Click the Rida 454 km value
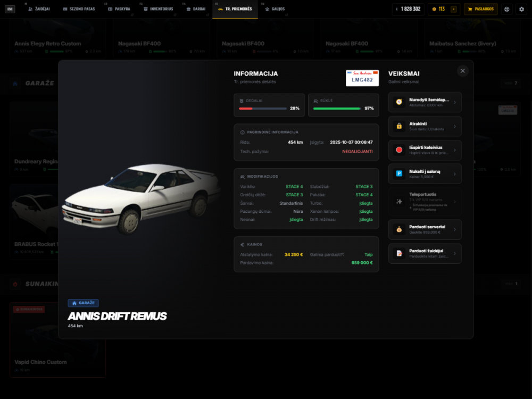 tap(295, 143)
